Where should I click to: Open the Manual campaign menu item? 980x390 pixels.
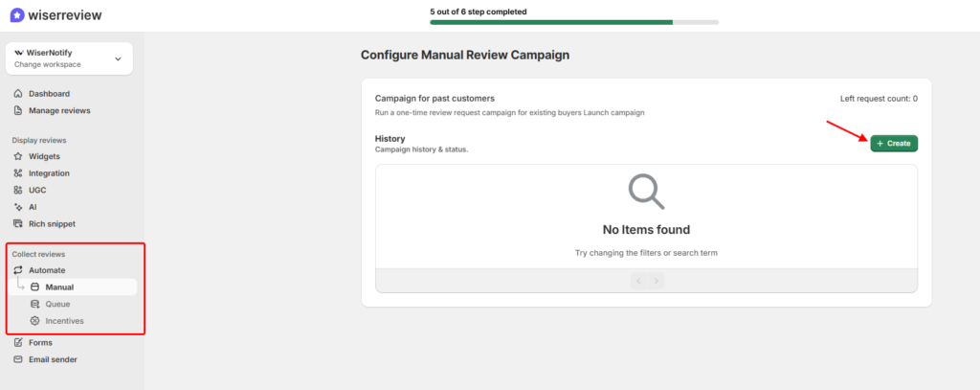(59, 287)
